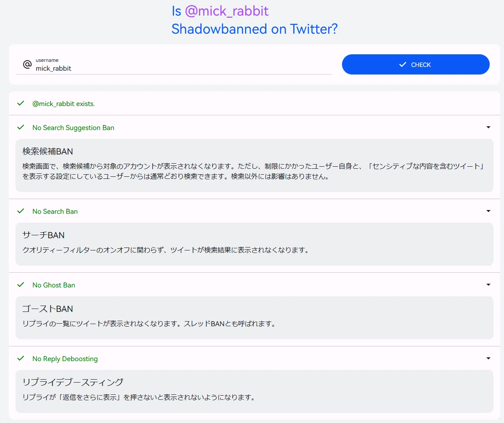Screen dimensions: 504x423
Task: Click the ghost ban description mentioning スレッドBAN
Action: [x=149, y=324]
